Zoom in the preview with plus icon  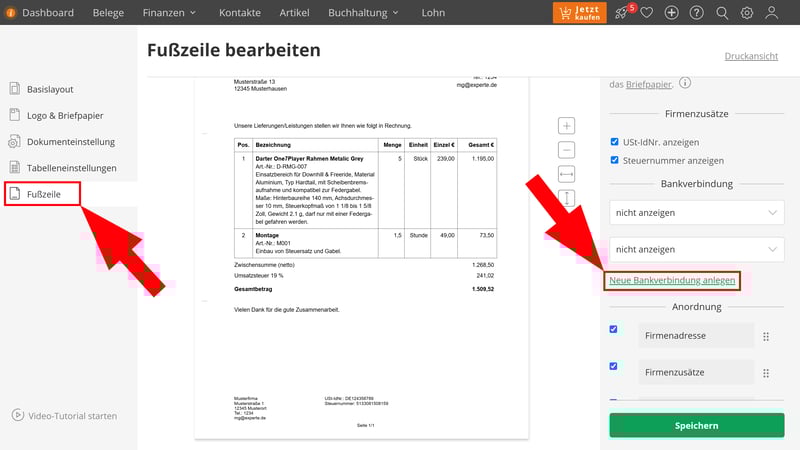click(566, 126)
